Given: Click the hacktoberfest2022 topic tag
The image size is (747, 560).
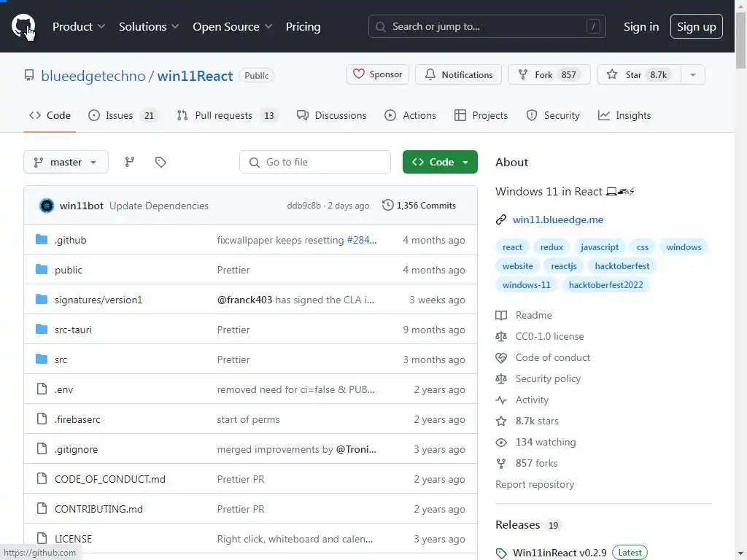Looking at the screenshot, I should click(x=605, y=285).
